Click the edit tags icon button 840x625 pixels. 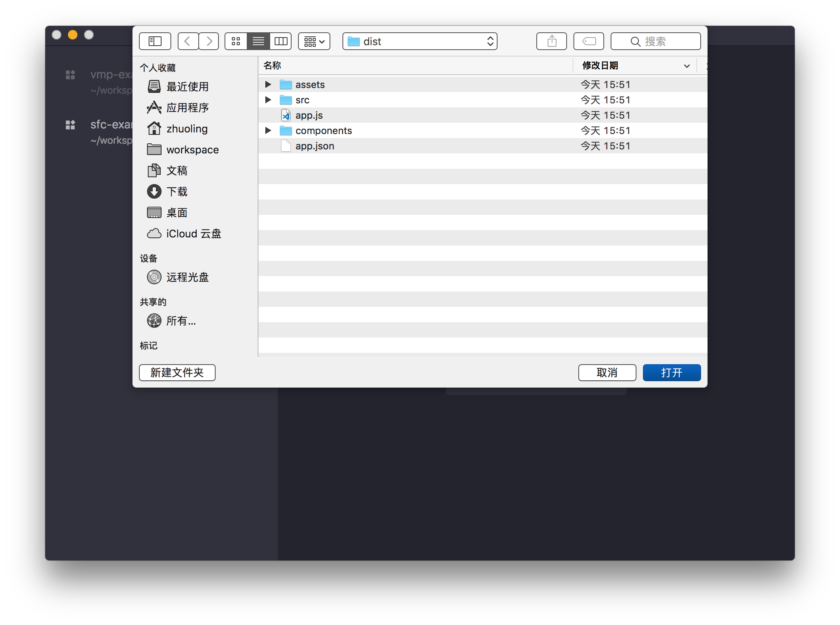click(x=589, y=41)
